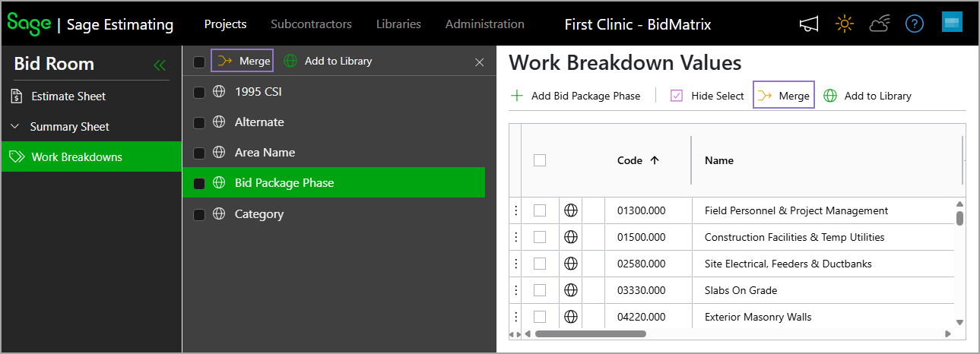This screenshot has width=980, height=354.
Task: Check the Area Name checkbox
Action: [x=199, y=153]
